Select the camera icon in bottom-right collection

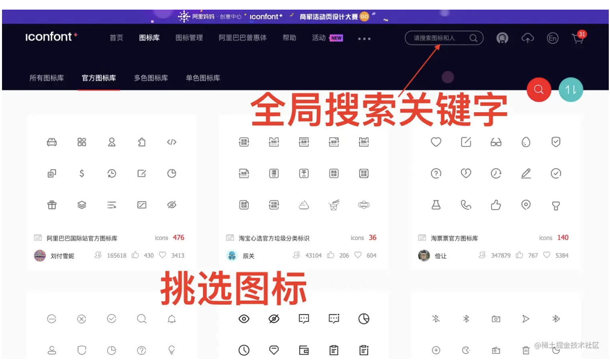(x=496, y=319)
